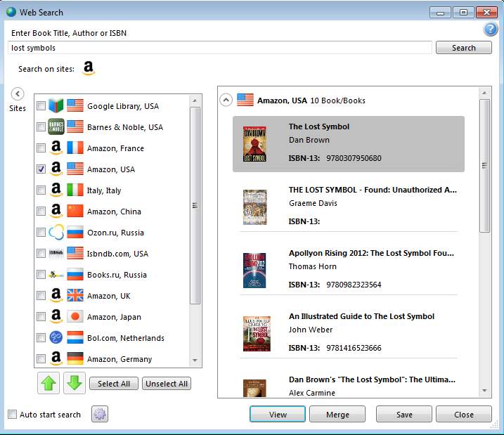Click the book search text field
This screenshot has width=504, height=435.
pyautogui.click(x=219, y=48)
